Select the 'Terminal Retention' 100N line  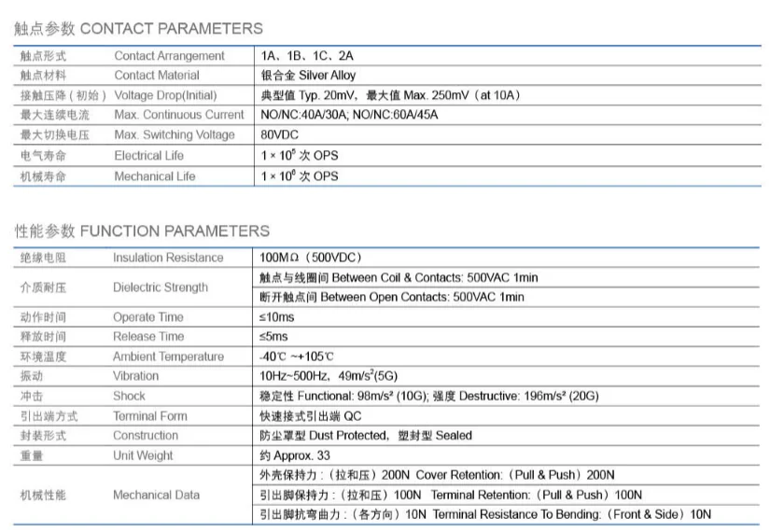click(450, 495)
